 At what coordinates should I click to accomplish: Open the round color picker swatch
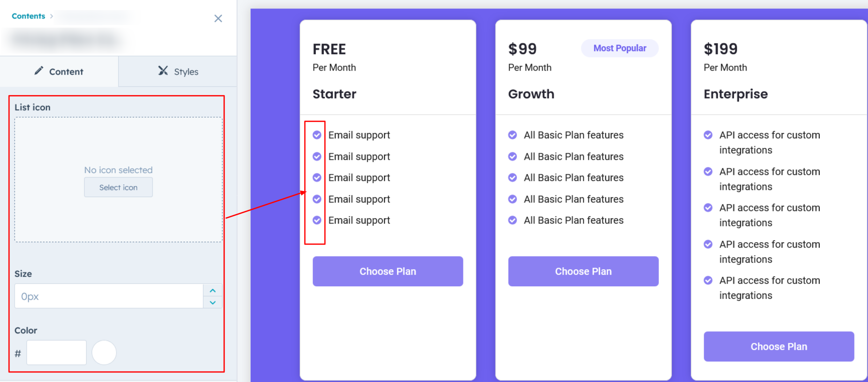click(104, 352)
